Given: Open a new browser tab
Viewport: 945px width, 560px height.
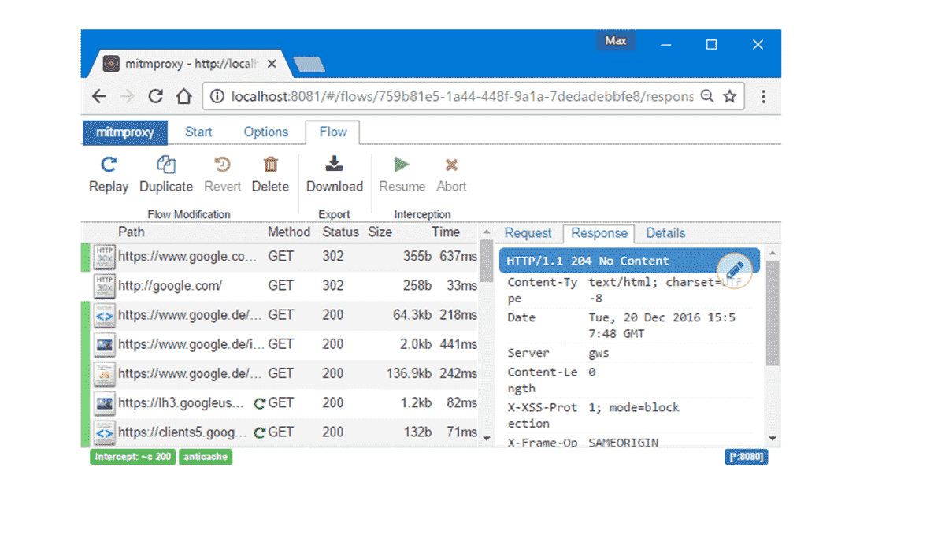Looking at the screenshot, I should 309,65.
